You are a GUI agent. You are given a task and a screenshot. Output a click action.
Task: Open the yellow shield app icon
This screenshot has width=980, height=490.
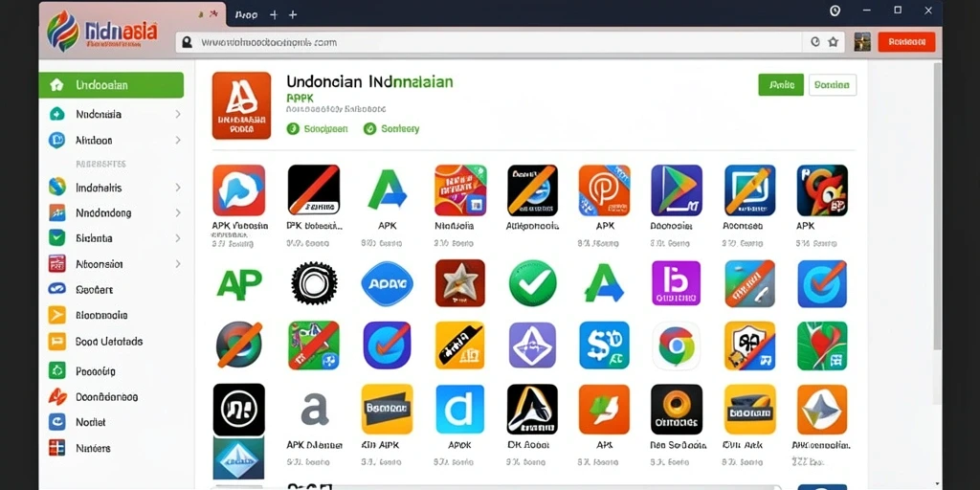pyautogui.click(x=749, y=345)
